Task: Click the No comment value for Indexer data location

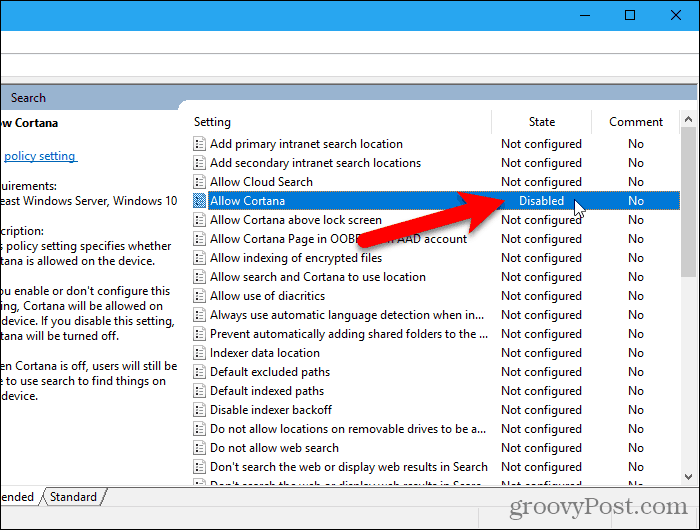Action: [636, 353]
